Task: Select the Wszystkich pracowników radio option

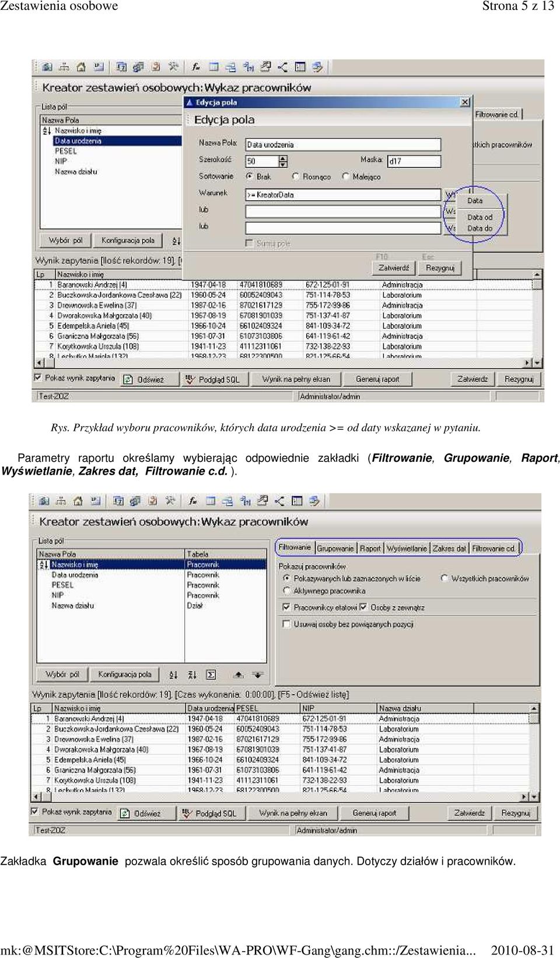Action: [444, 578]
